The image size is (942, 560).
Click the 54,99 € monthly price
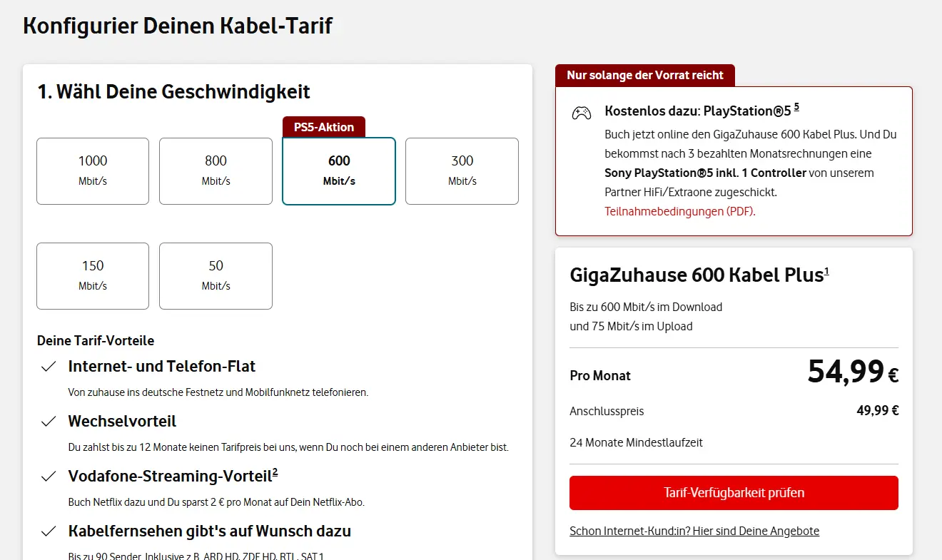pyautogui.click(x=853, y=372)
